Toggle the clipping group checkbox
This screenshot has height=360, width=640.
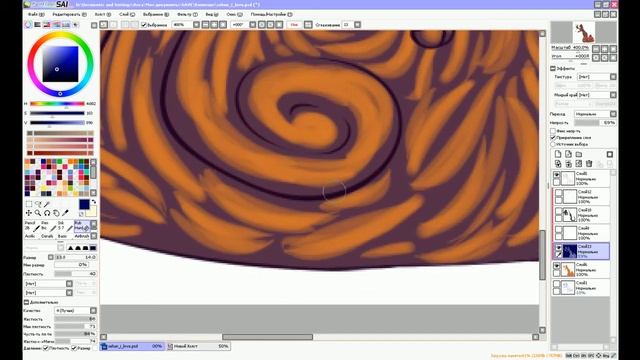[553, 138]
